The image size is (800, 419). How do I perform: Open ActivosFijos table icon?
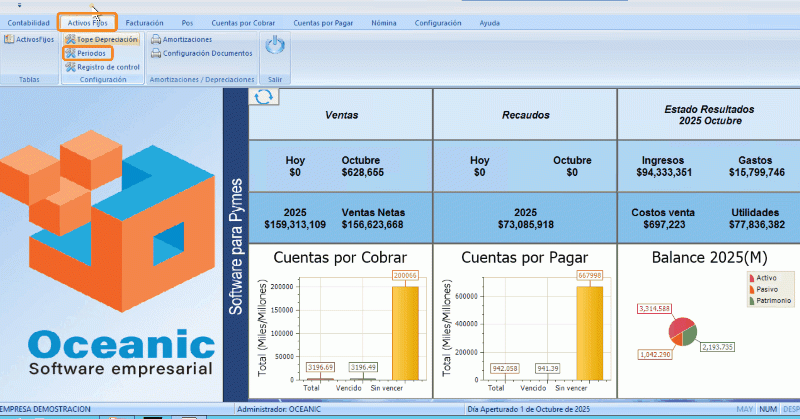(9, 39)
